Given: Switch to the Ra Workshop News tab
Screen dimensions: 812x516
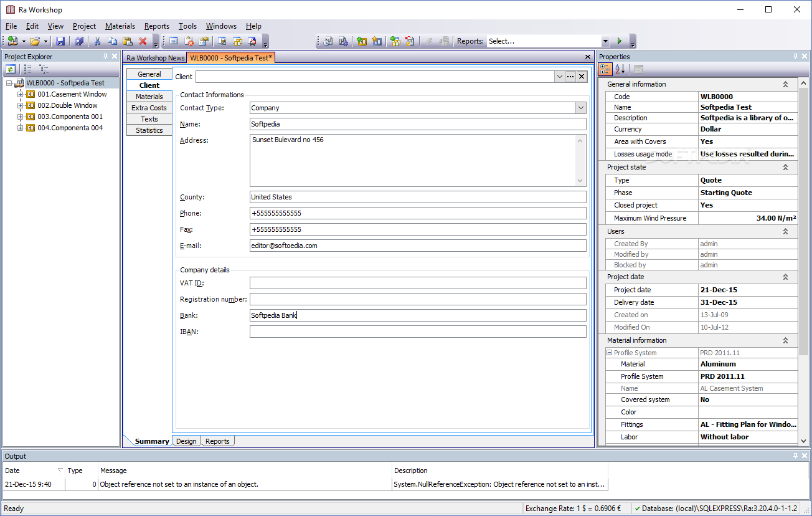Looking at the screenshot, I should coord(156,58).
